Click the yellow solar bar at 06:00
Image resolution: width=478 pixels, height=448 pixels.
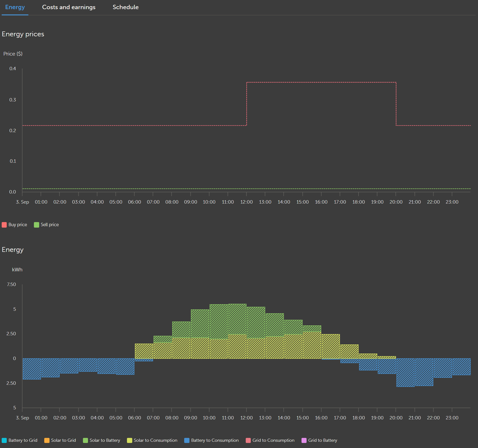click(x=144, y=351)
